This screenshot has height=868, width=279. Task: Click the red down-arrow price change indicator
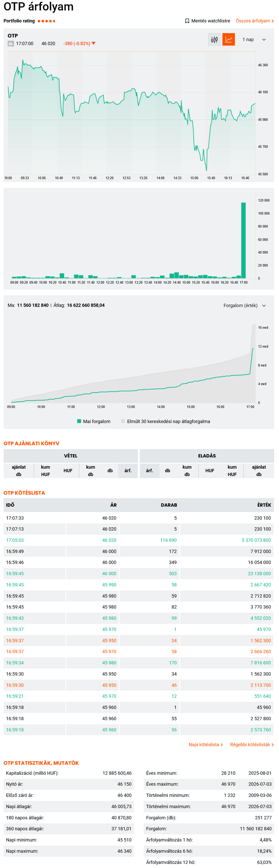(x=94, y=44)
